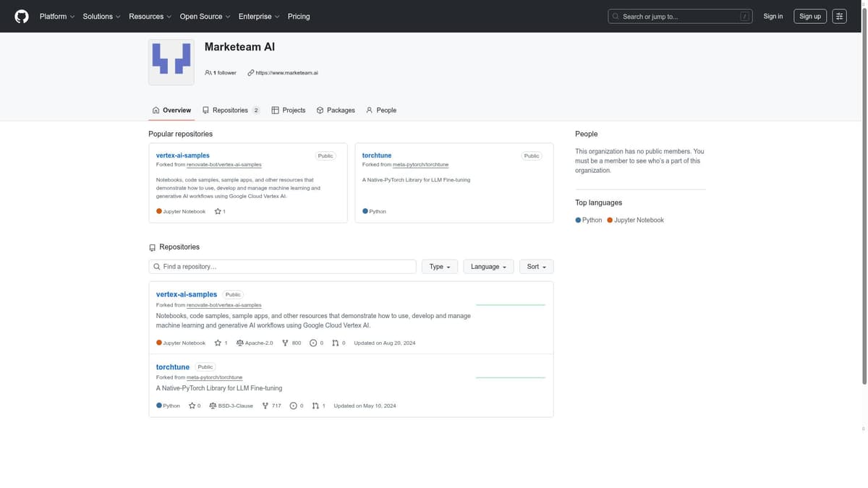View activity graph for vertex-ai-samples

[510, 305]
